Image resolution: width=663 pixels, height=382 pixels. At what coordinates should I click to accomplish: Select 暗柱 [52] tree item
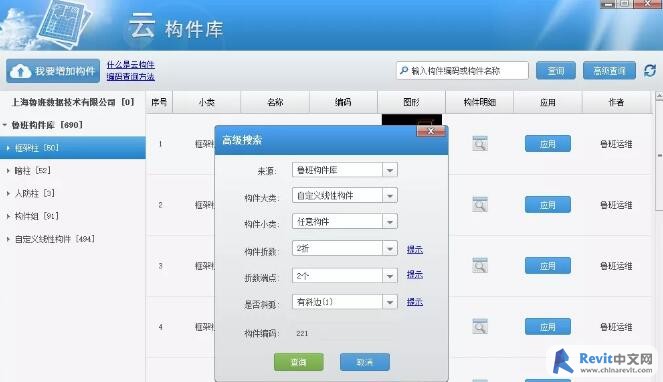[32, 170]
